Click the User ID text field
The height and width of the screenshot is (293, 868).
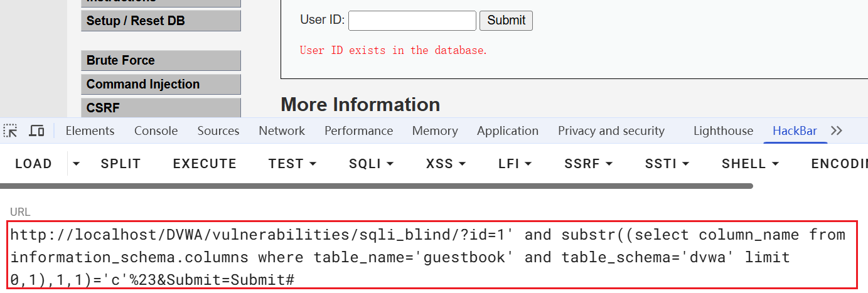[x=412, y=20]
